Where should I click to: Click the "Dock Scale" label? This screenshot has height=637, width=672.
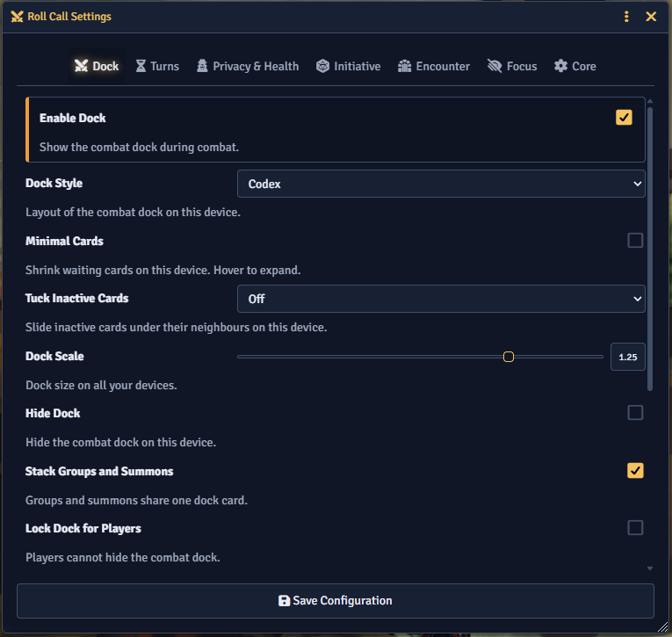click(x=54, y=356)
